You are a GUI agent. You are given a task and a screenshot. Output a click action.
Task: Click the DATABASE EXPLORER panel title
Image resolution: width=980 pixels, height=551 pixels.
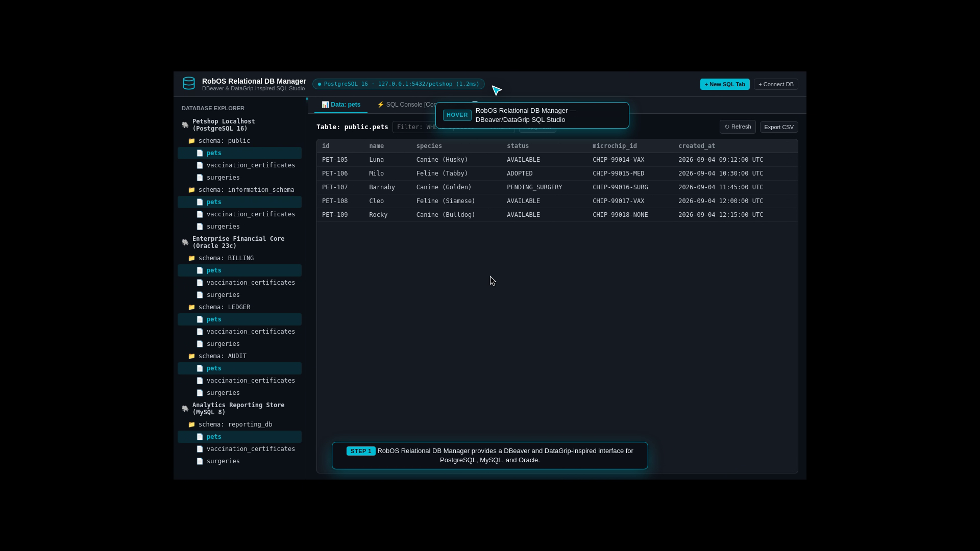coord(213,108)
